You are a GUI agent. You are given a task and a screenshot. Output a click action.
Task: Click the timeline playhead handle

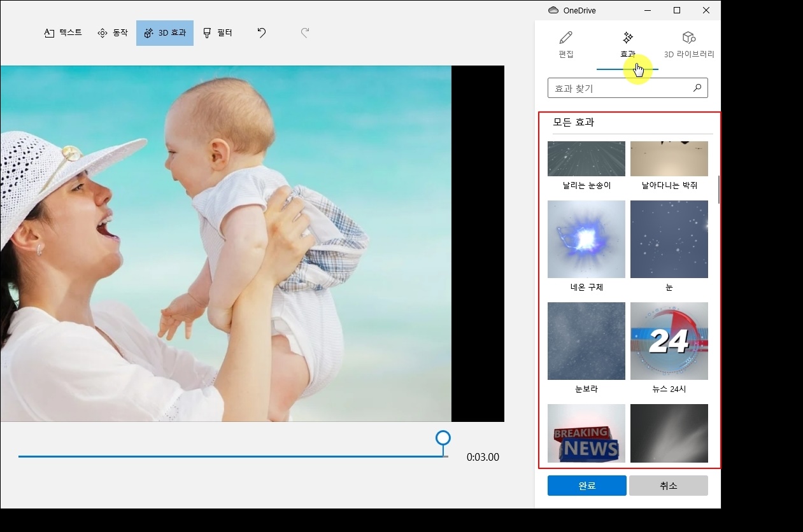point(443,438)
